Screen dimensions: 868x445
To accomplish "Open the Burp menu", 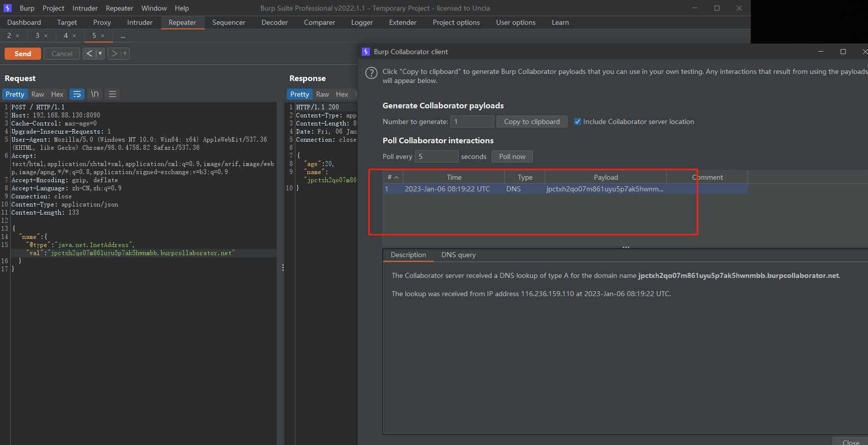I will (x=27, y=8).
